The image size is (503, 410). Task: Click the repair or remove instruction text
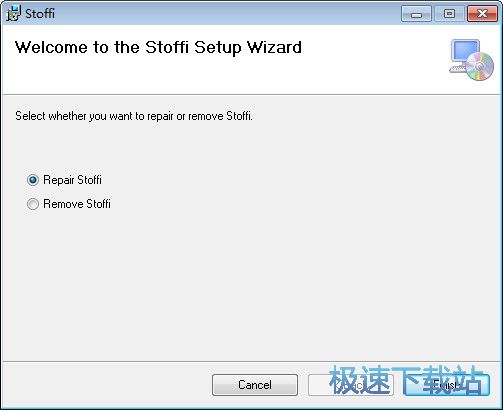[134, 116]
